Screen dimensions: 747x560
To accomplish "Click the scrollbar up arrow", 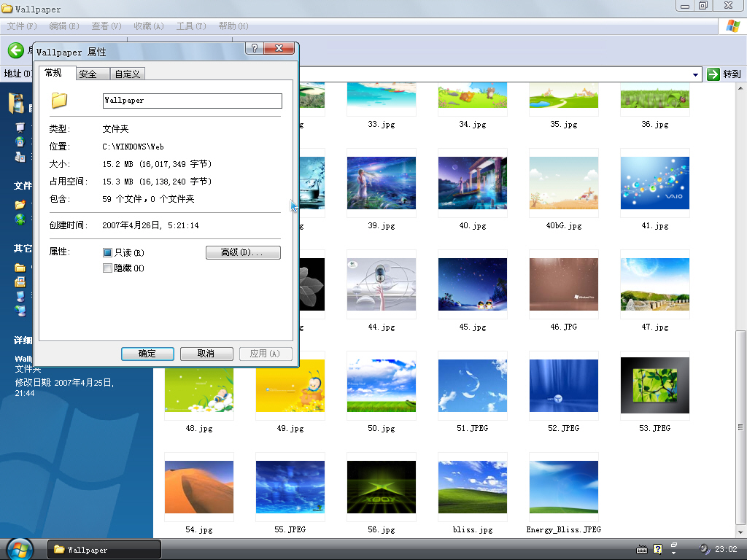I will [x=740, y=88].
